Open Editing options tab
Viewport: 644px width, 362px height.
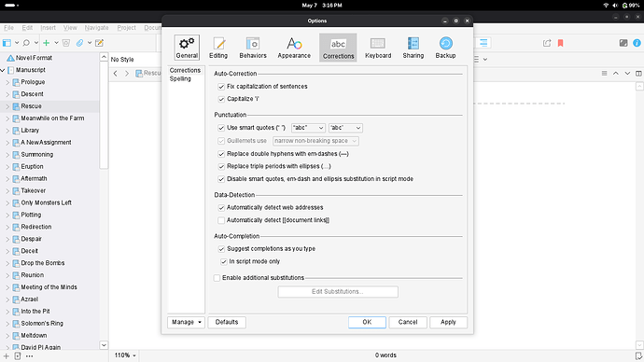218,48
